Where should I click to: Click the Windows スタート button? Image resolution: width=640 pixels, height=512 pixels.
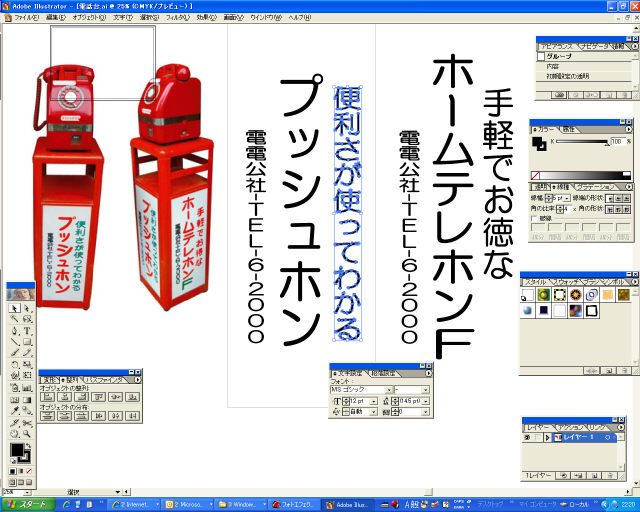pyautogui.click(x=28, y=505)
